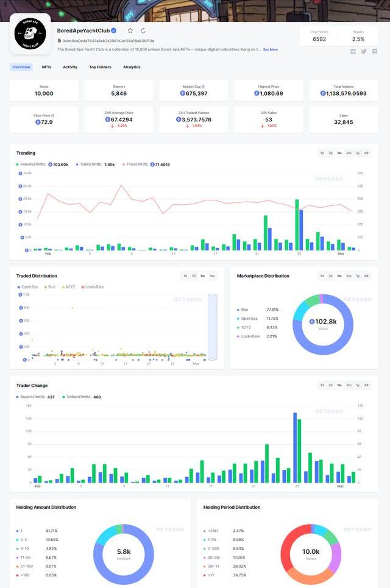Set Traded Distribution range to 1d
This screenshot has width=390, height=588.
(185, 276)
